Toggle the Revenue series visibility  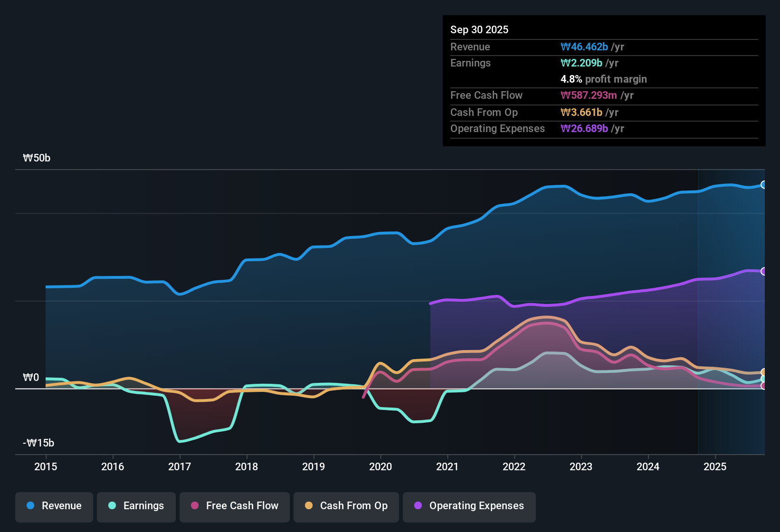pos(54,506)
